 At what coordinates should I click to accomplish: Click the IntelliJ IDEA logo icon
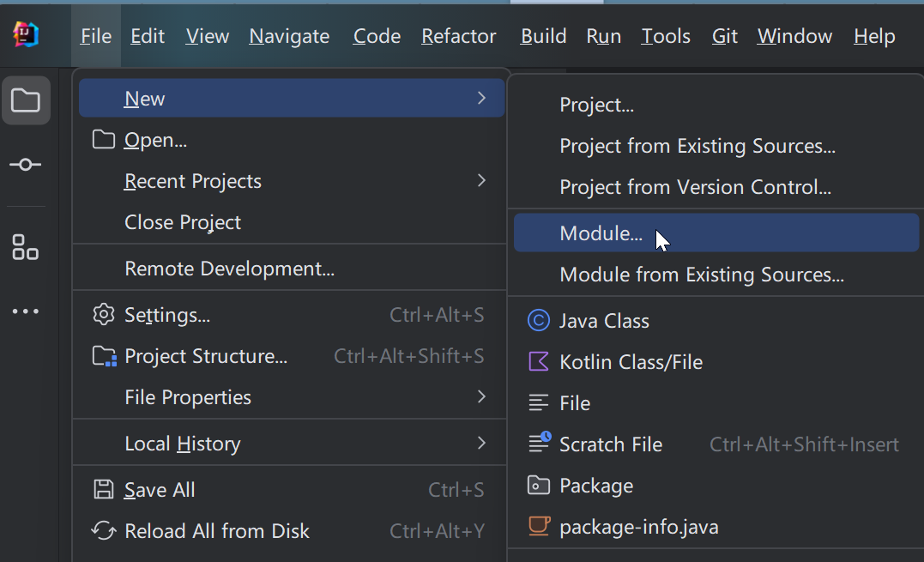[26, 35]
